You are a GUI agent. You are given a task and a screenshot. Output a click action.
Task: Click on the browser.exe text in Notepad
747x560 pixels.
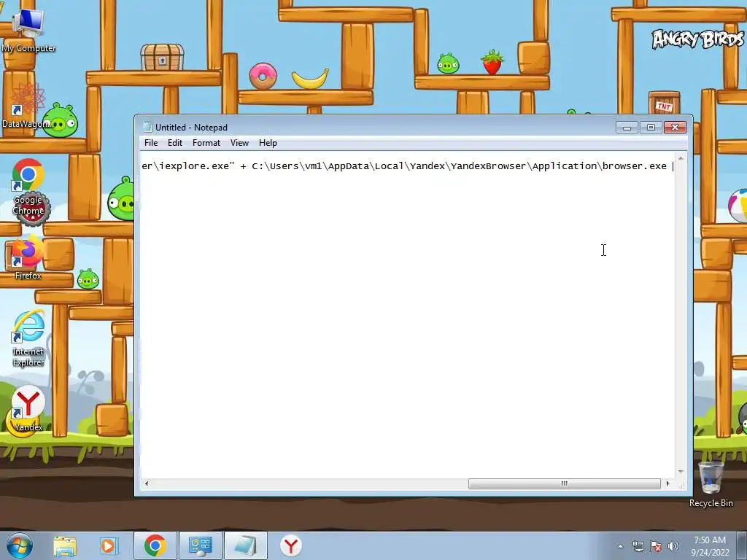(634, 166)
